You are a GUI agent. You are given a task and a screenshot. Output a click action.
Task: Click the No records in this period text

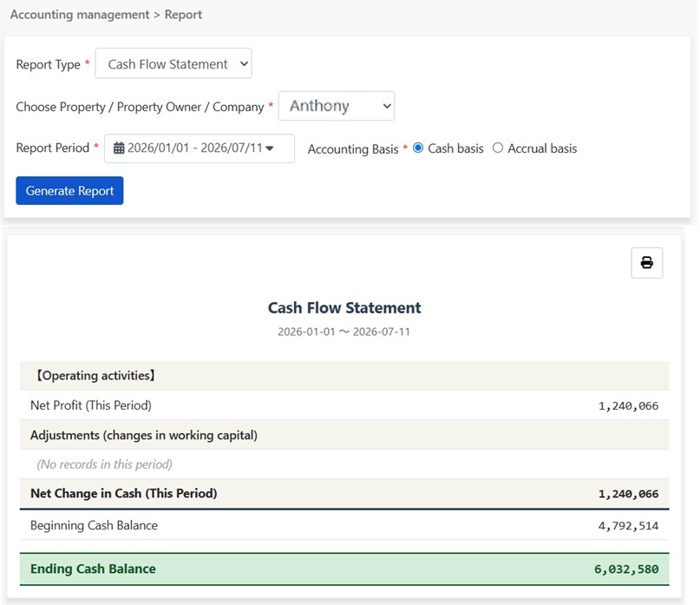point(104,464)
